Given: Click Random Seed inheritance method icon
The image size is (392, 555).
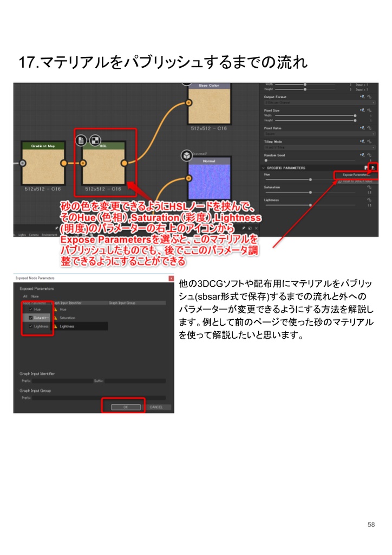Looking at the screenshot, I should [362, 154].
